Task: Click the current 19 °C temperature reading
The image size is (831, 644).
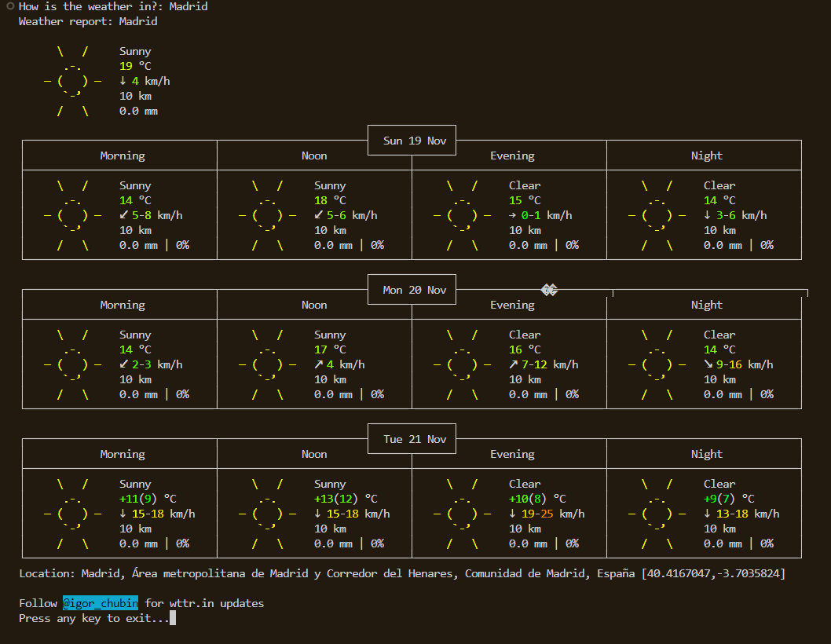Action: (x=135, y=66)
